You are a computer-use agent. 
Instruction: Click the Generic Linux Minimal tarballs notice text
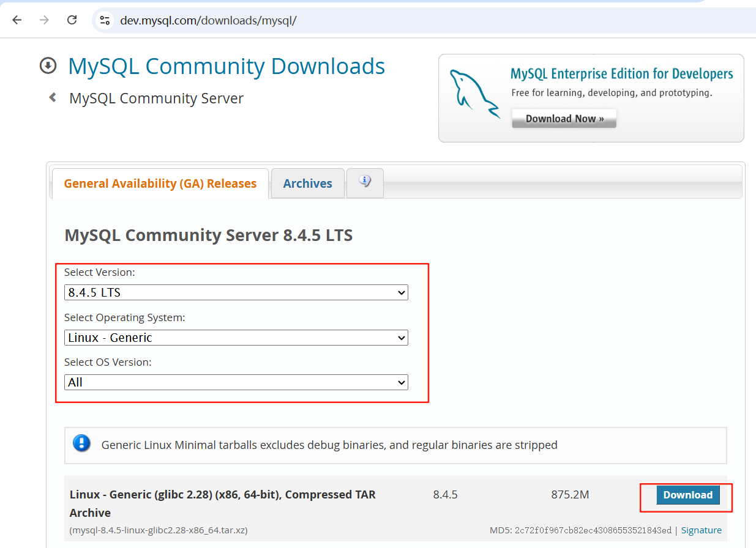pyautogui.click(x=329, y=445)
